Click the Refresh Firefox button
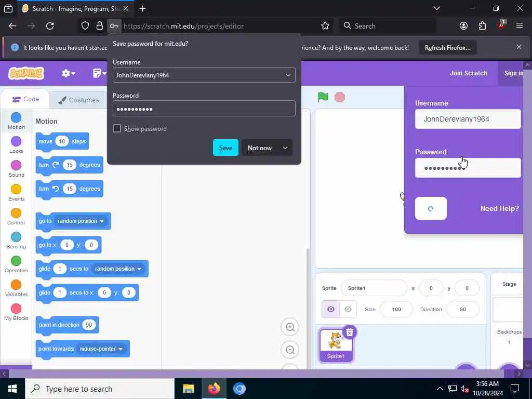532x399 pixels. pos(447,47)
